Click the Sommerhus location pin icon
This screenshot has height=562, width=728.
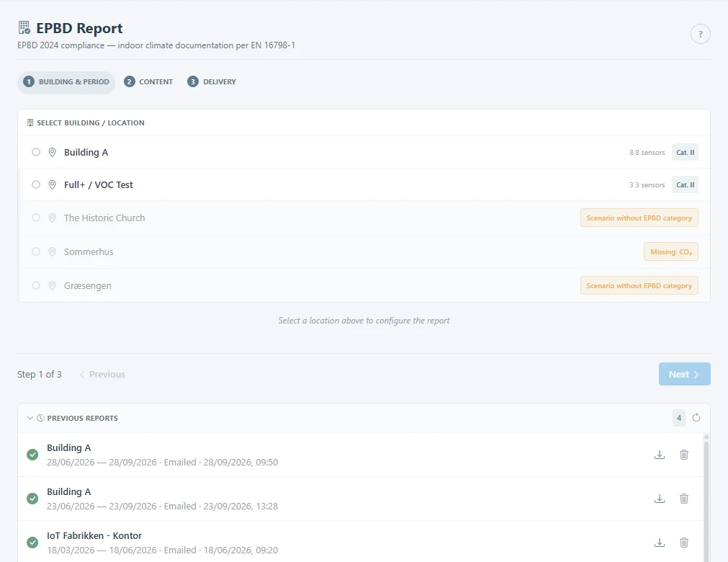coord(52,251)
